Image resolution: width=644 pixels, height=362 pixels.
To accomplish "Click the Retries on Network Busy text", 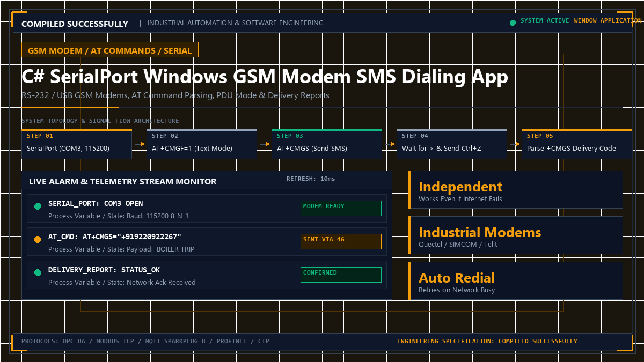I will [457, 290].
